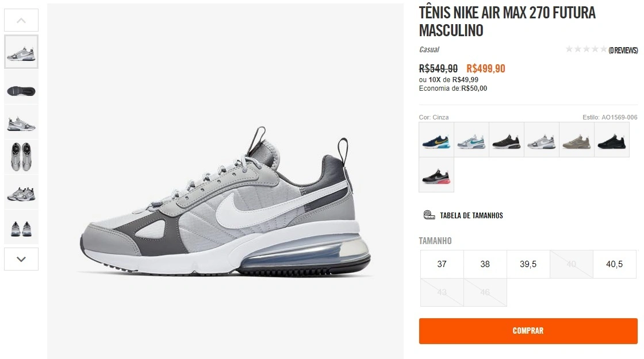
Task: Choose the navy blue and yellow colorway
Action: click(436, 140)
